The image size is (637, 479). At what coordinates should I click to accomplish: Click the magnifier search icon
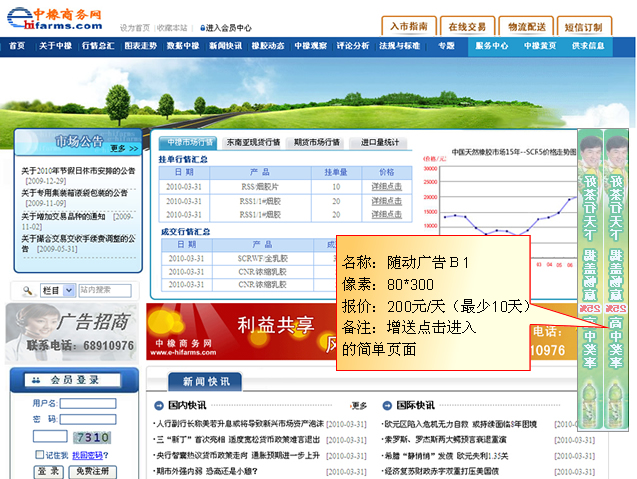27,290
